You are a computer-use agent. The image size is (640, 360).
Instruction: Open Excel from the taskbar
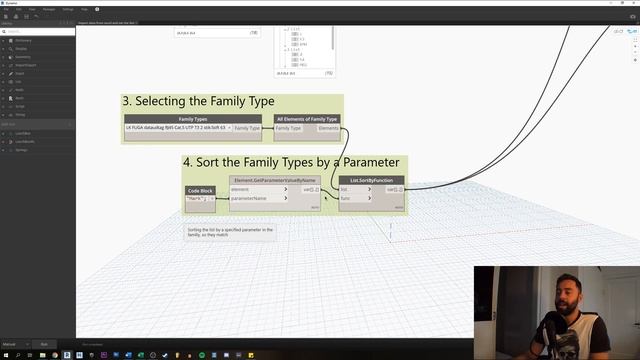pos(140,356)
